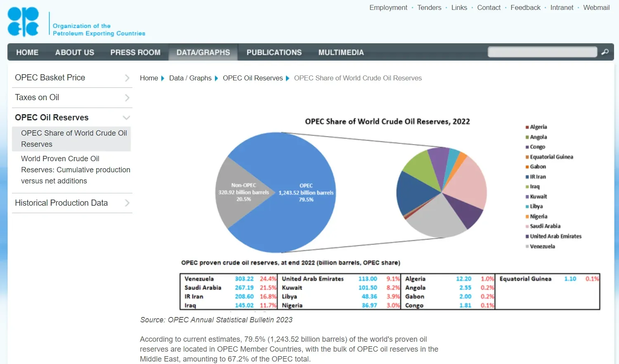This screenshot has height=364, width=619.
Task: Open the ABOUT US menu
Action: pos(75,52)
